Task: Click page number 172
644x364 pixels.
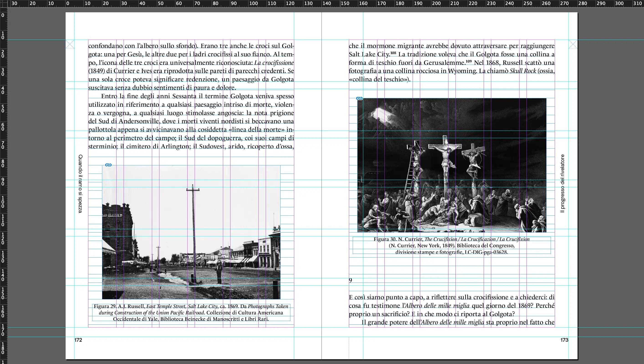Action: click(x=78, y=340)
